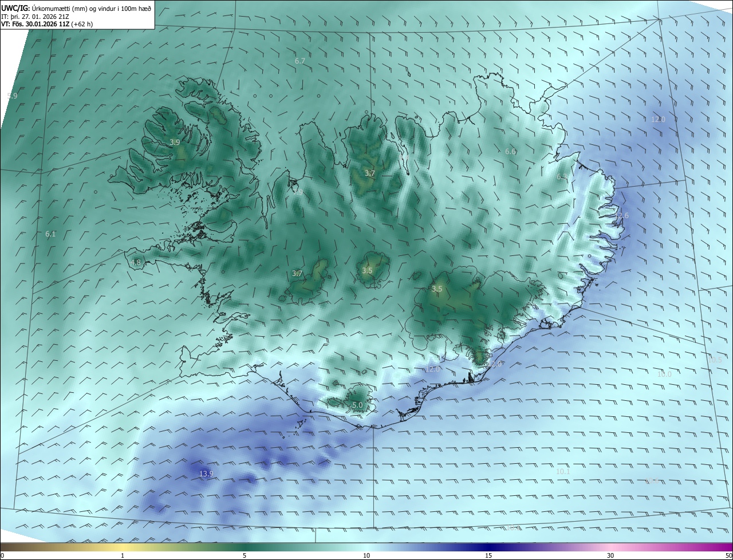Viewport: 733px width, 560px height.
Task: Click the "6.1" value label
Action: click(50, 234)
